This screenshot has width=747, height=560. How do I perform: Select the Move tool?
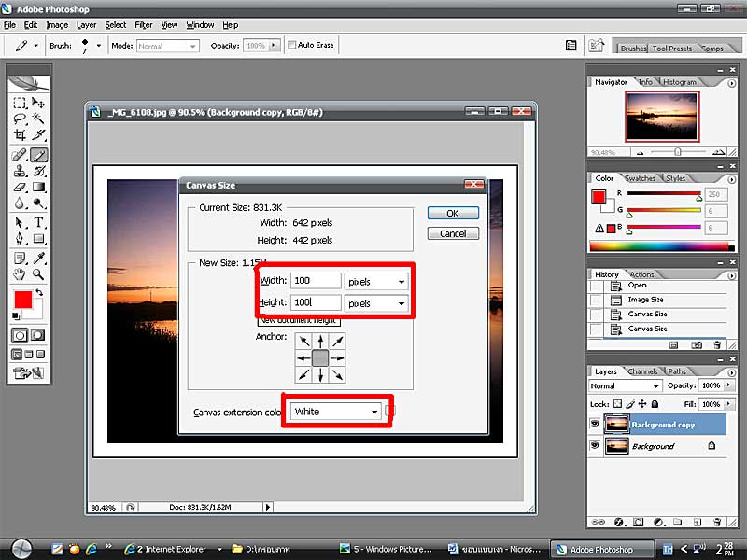click(38, 103)
